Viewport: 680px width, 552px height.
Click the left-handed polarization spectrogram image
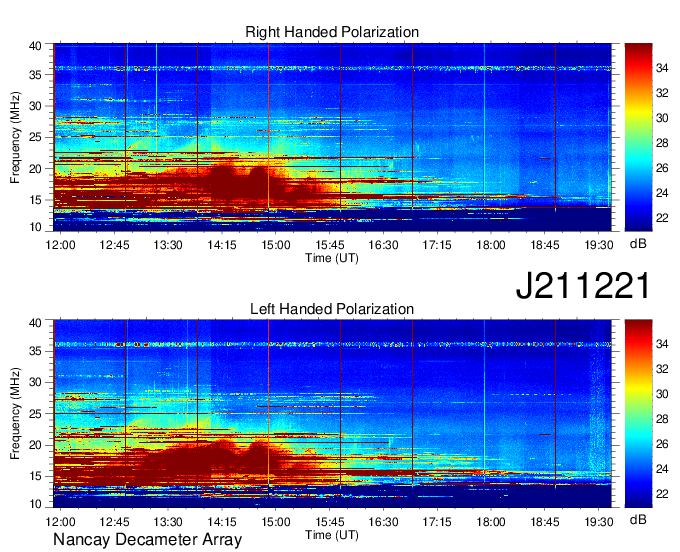(332, 413)
